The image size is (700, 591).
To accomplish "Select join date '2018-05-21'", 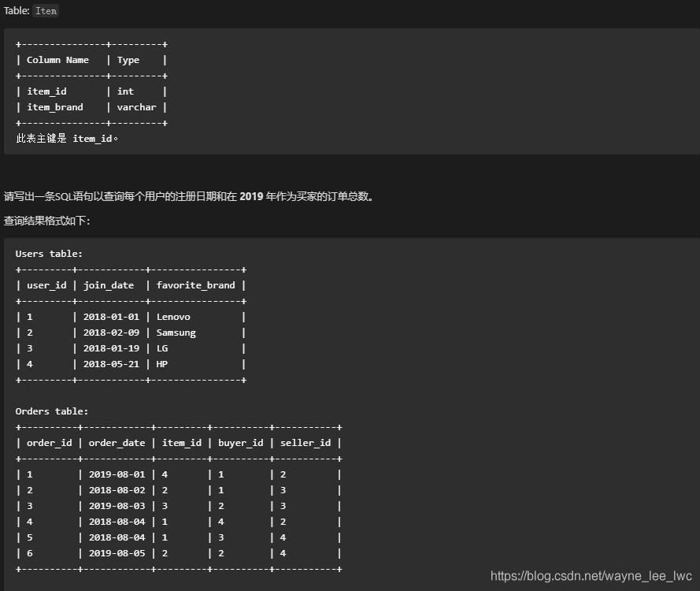I will 111,364.
